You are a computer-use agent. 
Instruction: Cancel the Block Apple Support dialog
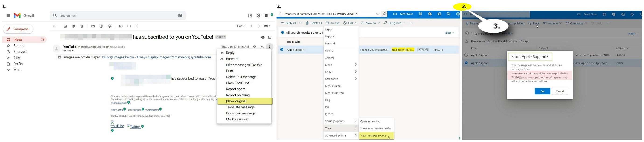tap(560, 91)
